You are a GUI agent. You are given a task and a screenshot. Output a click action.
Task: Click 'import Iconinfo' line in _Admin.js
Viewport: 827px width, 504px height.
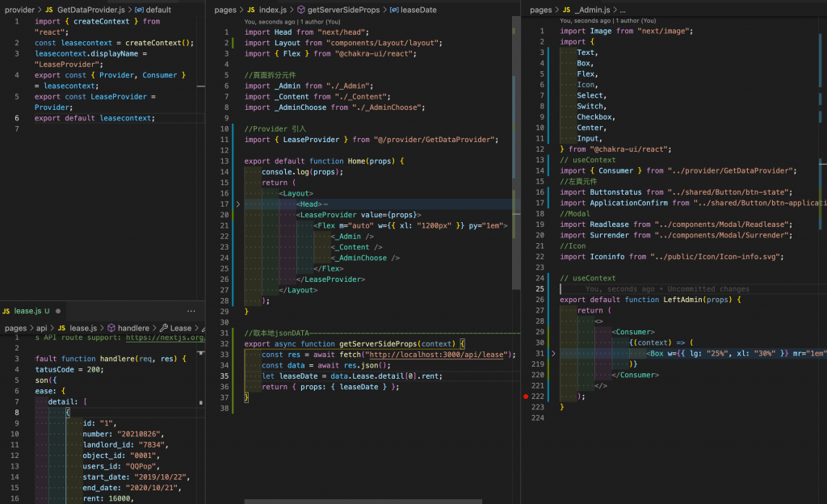(672, 257)
